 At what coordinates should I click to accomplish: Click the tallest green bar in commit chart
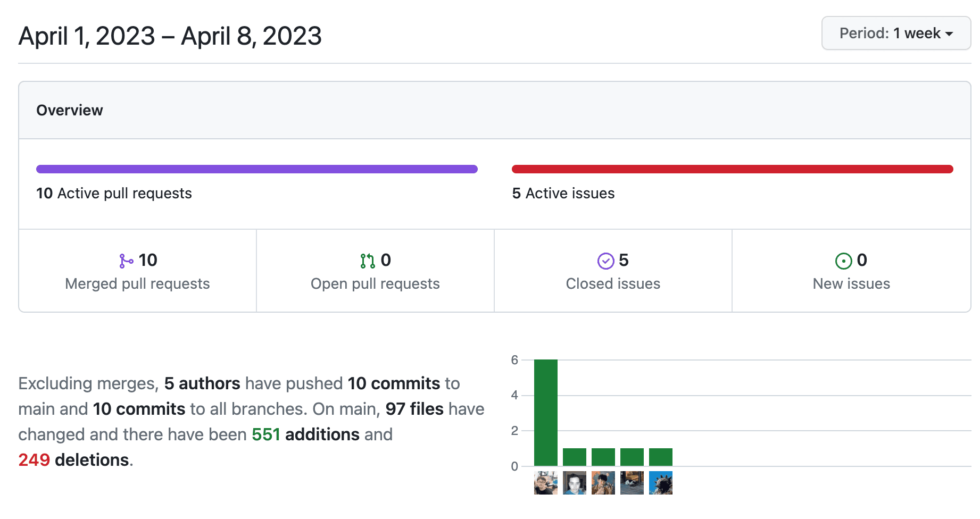coord(546,413)
